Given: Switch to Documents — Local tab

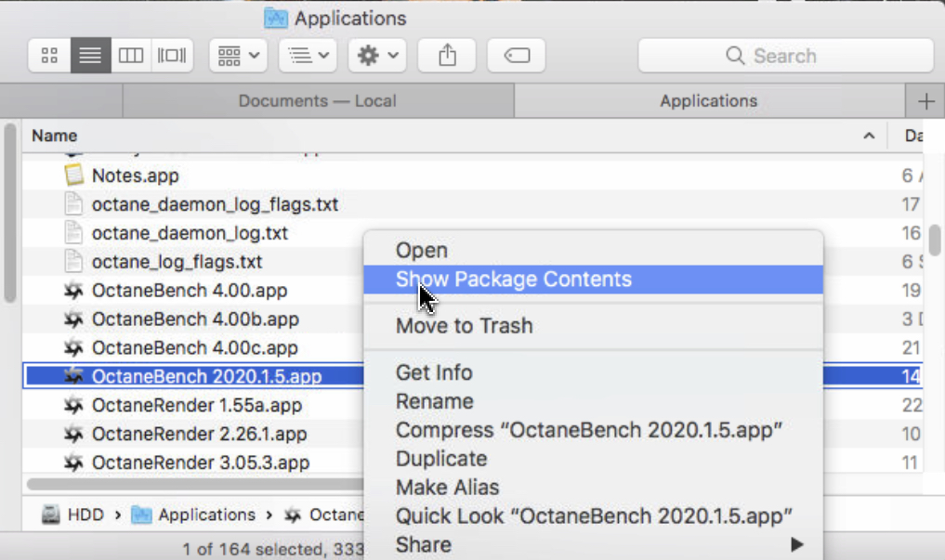Looking at the screenshot, I should (318, 101).
